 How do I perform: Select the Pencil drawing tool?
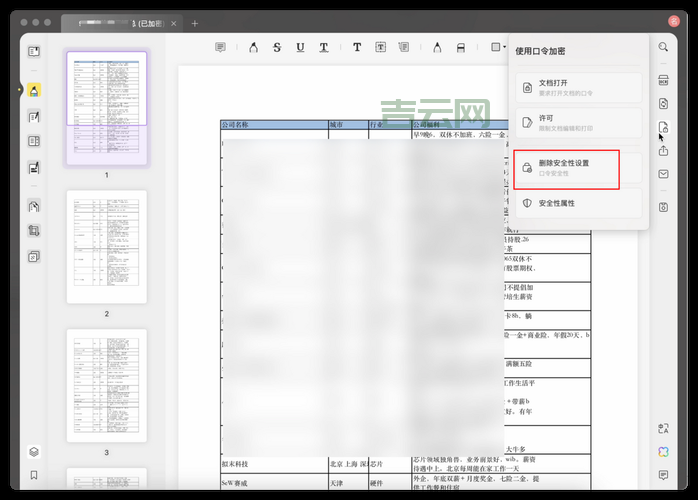coord(437,47)
